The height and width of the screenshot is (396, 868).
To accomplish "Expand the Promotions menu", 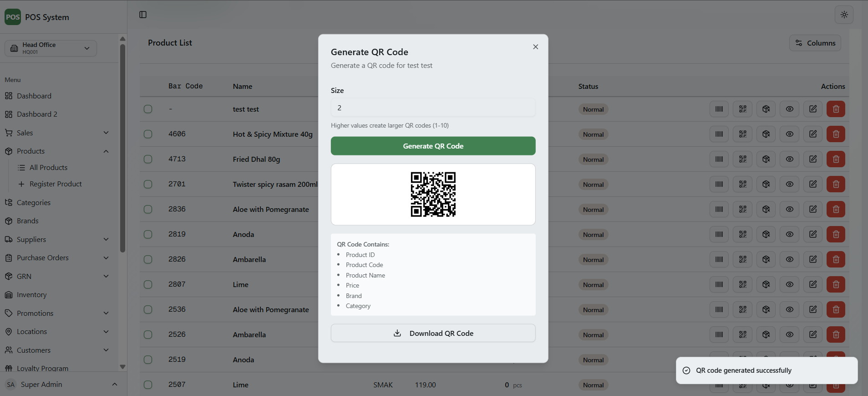I will coord(57,313).
